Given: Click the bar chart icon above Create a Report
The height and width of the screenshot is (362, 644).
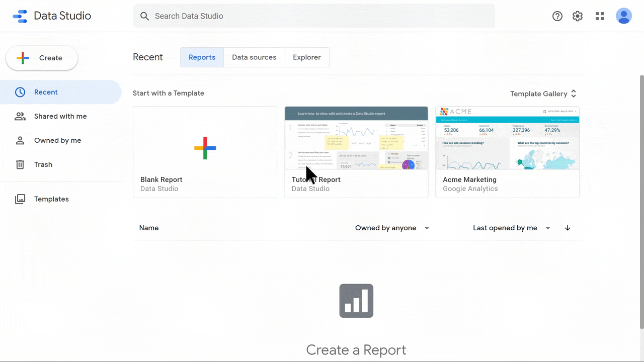Looking at the screenshot, I should (x=356, y=301).
